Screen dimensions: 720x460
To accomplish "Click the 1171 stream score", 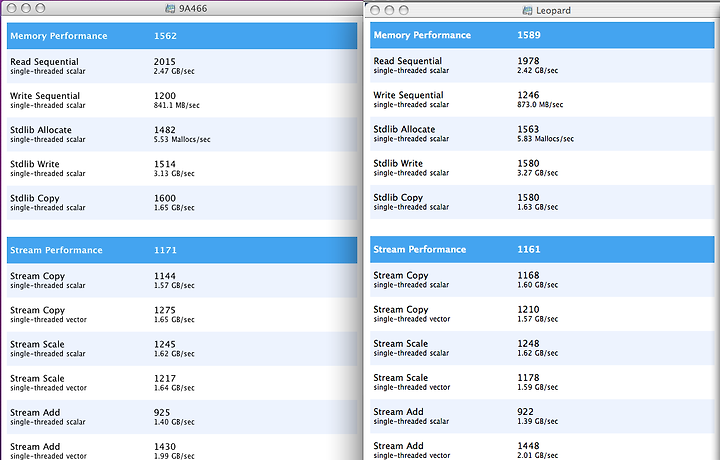I will point(165,250).
